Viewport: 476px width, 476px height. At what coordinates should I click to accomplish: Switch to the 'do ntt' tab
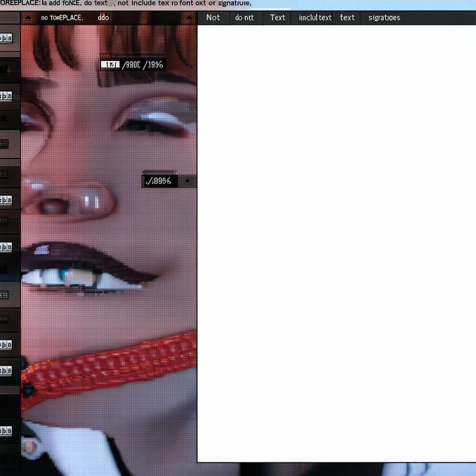click(245, 18)
